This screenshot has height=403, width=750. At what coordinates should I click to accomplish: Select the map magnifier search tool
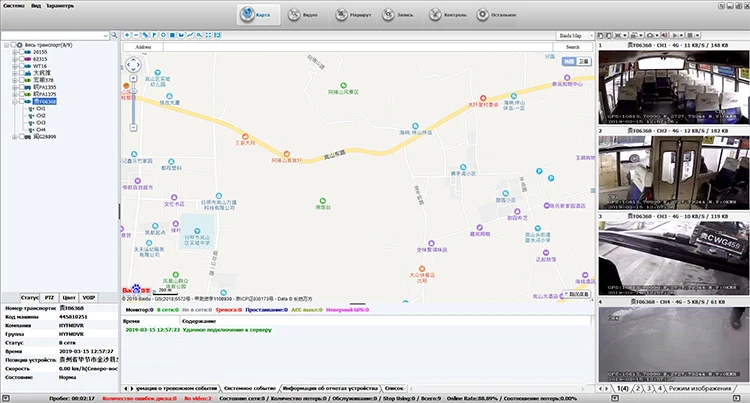(199, 35)
